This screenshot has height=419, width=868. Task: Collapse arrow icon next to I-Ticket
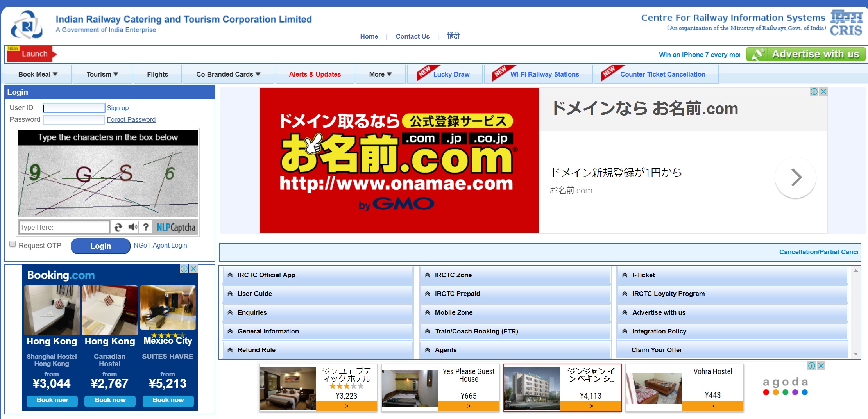click(625, 275)
